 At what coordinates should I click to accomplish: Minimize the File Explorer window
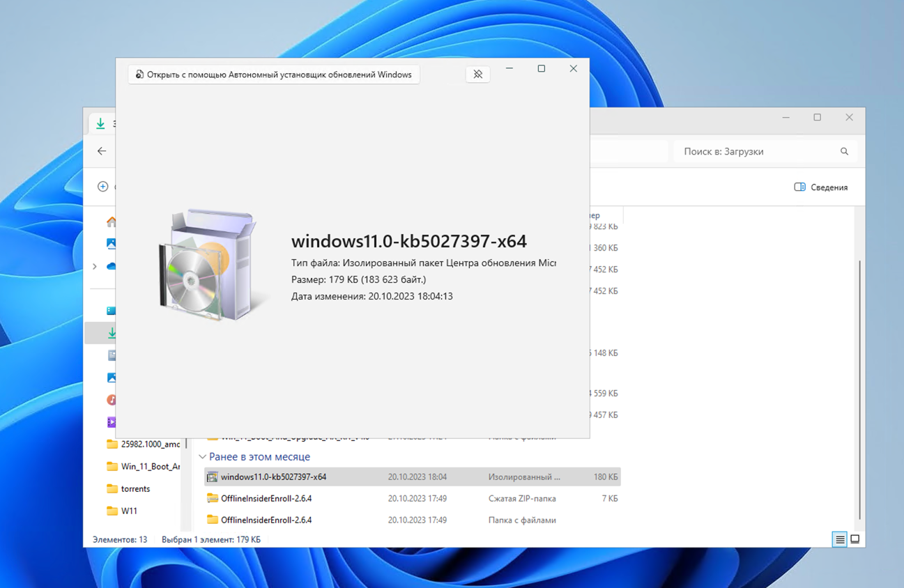pos(786,118)
